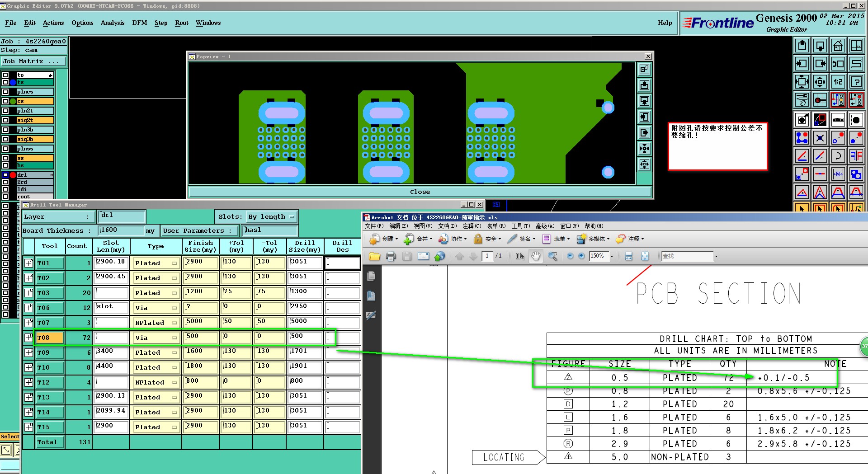Viewport: 868px width, 474px height.
Task: Open the Type dropdown for tool T07
Action: [x=156, y=323]
